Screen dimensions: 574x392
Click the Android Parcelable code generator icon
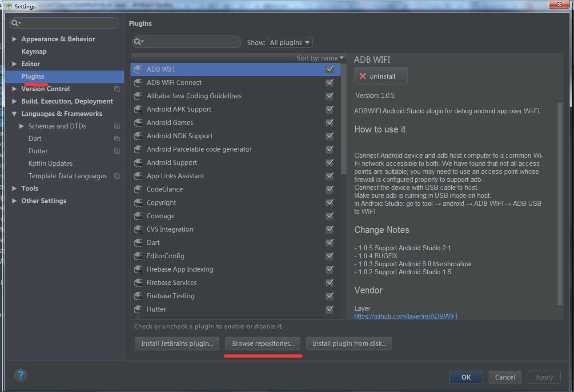(138, 149)
